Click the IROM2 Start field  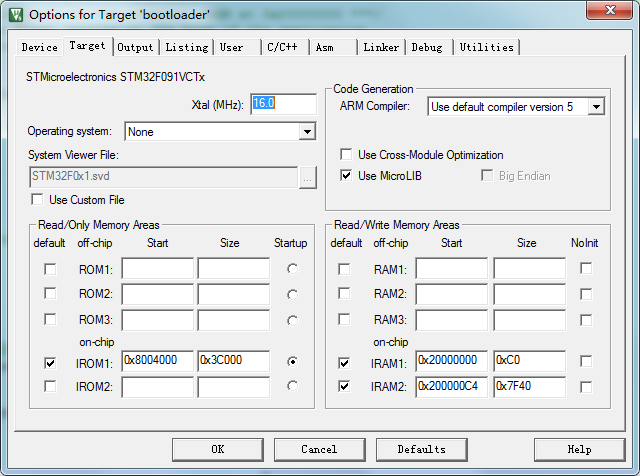tap(158, 387)
